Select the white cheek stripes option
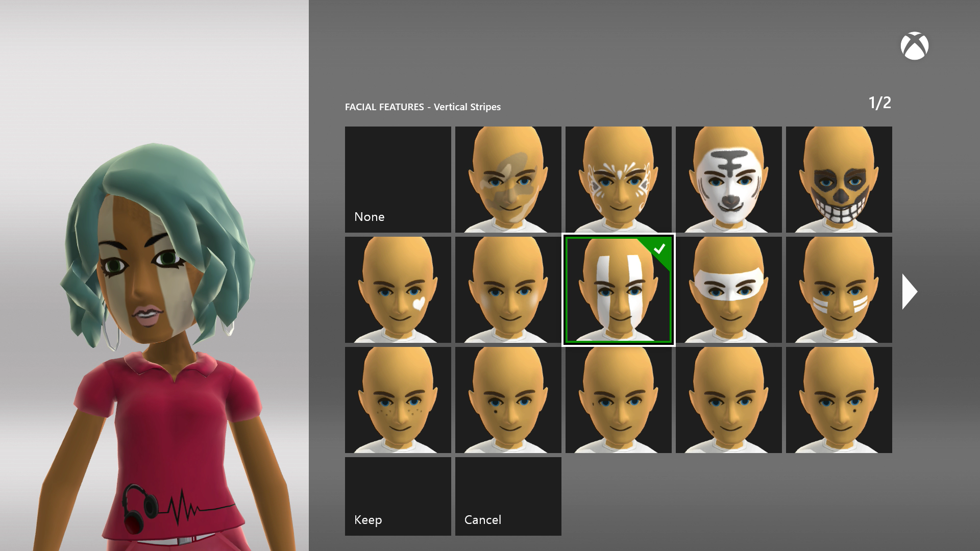The width and height of the screenshot is (980, 551). click(839, 290)
